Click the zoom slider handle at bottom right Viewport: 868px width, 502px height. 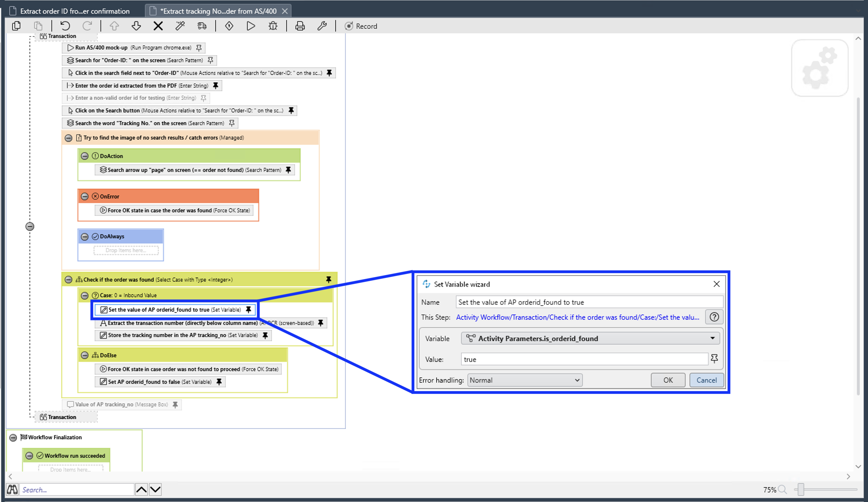click(801, 489)
